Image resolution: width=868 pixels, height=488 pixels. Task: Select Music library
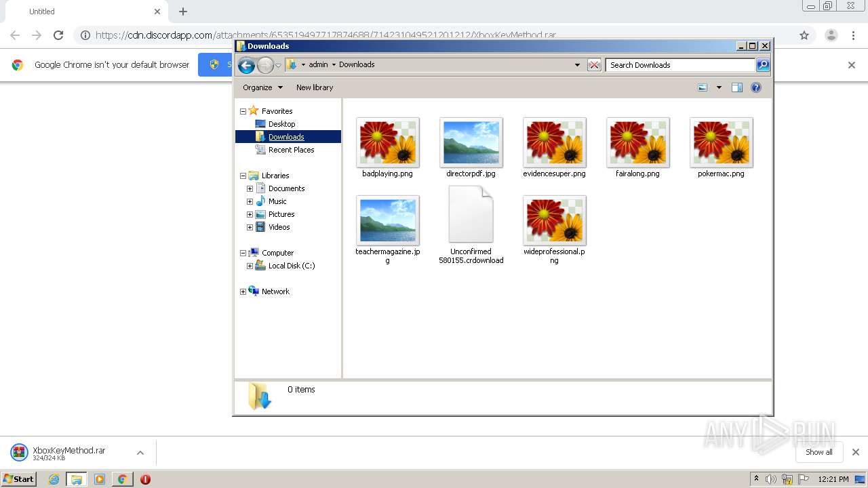pos(277,201)
